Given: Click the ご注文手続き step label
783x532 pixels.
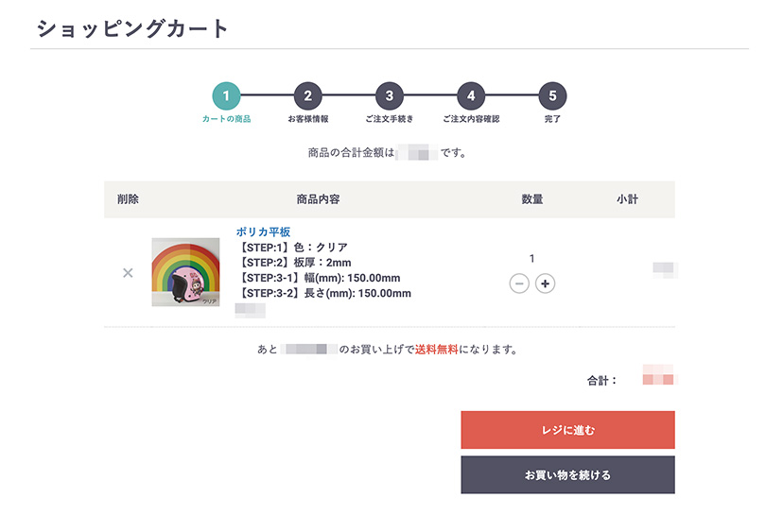Looking at the screenshot, I should [x=390, y=119].
